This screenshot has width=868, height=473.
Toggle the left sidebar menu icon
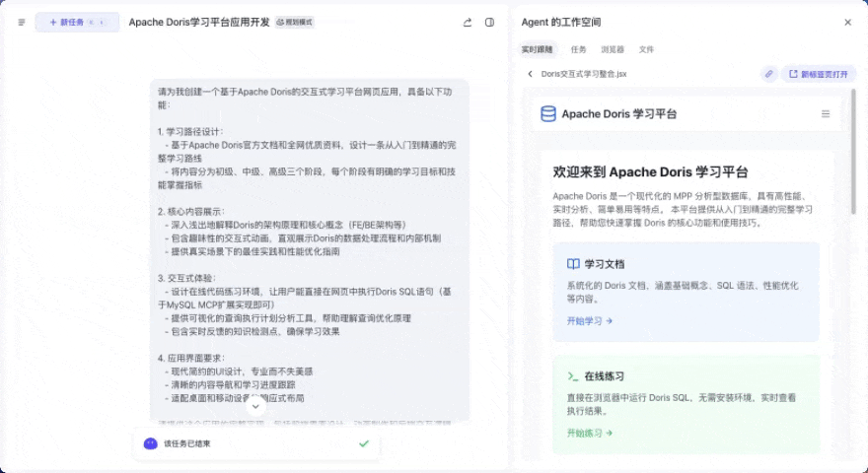click(x=22, y=22)
